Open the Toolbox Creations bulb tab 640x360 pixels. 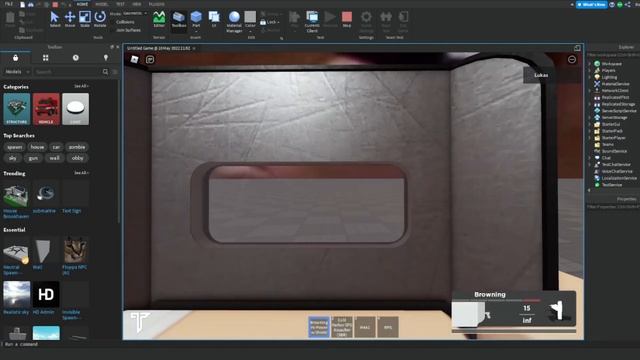coord(106,58)
